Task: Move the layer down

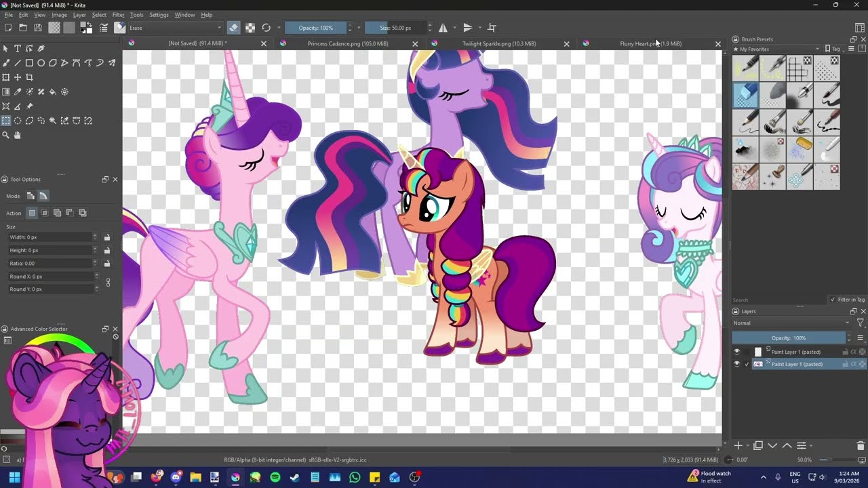Action: 772,445
